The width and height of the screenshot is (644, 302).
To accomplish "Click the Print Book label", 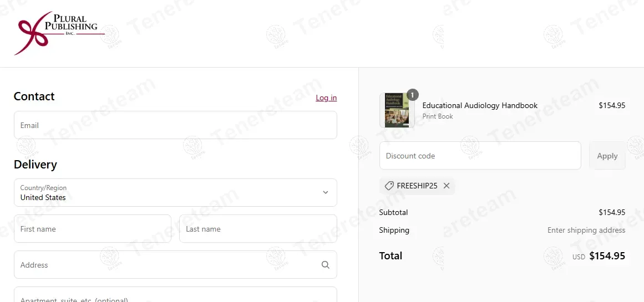I will point(438,116).
